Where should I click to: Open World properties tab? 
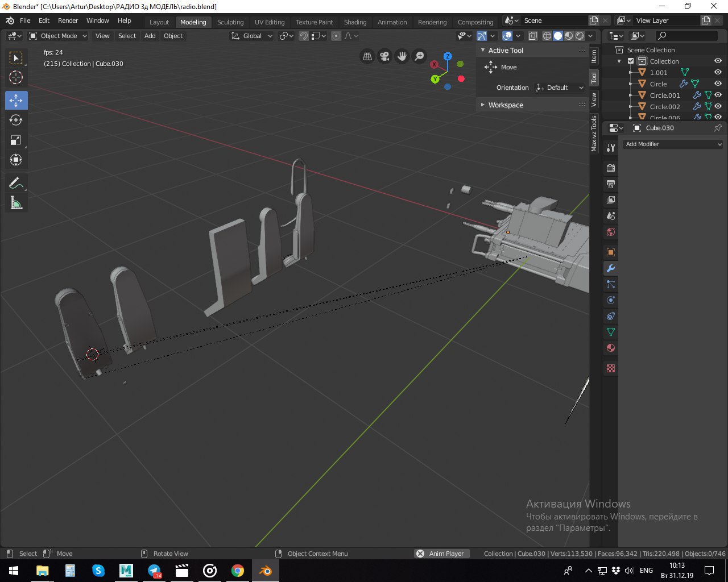coord(611,232)
